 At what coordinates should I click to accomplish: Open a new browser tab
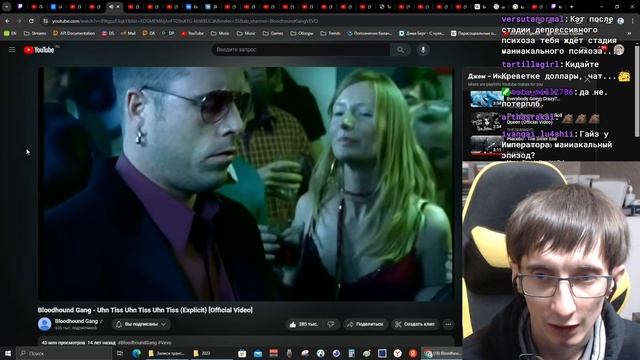click(x=571, y=7)
